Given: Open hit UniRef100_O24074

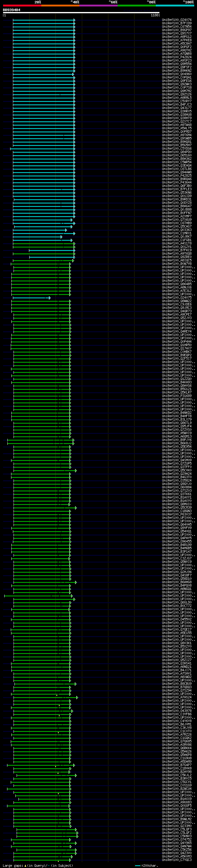Looking at the screenshot, I should [x=177, y=20].
